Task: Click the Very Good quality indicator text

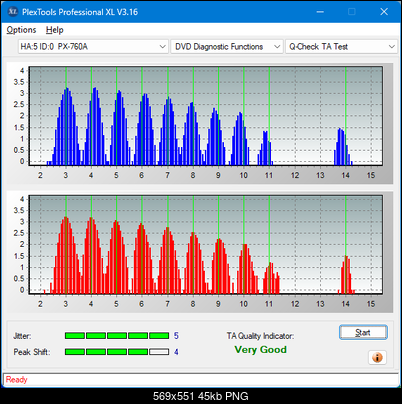Action: pyautogui.click(x=260, y=350)
